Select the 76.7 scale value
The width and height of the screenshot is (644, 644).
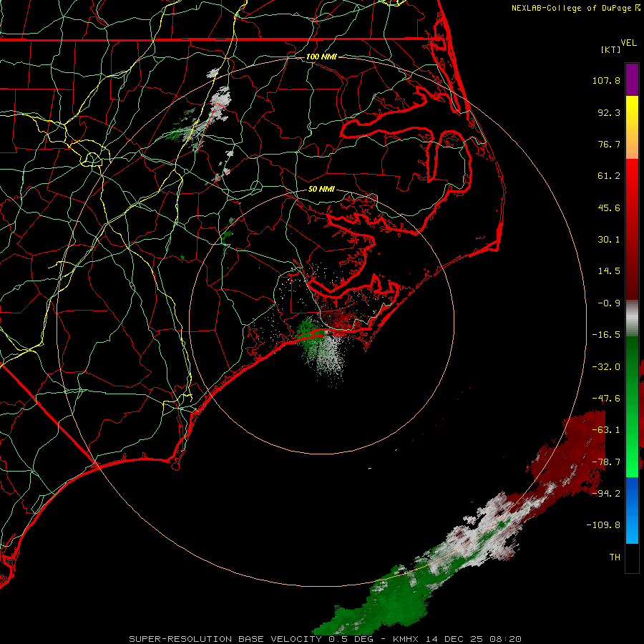point(609,144)
